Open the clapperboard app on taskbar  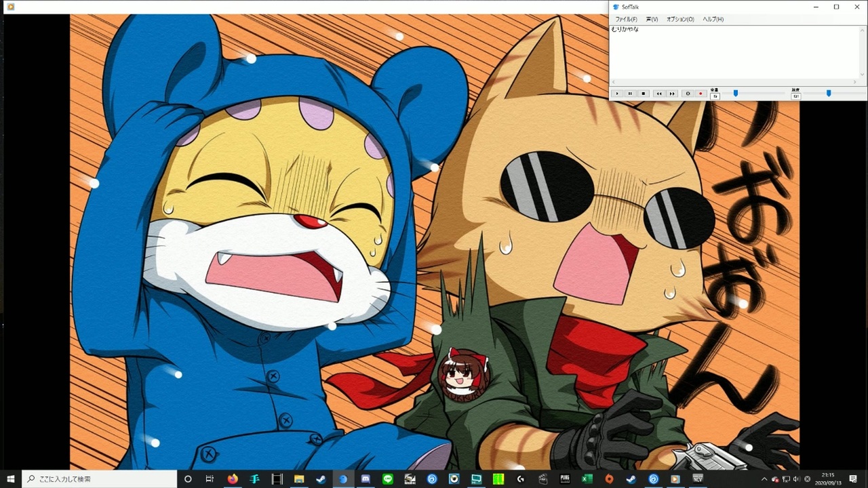542,479
